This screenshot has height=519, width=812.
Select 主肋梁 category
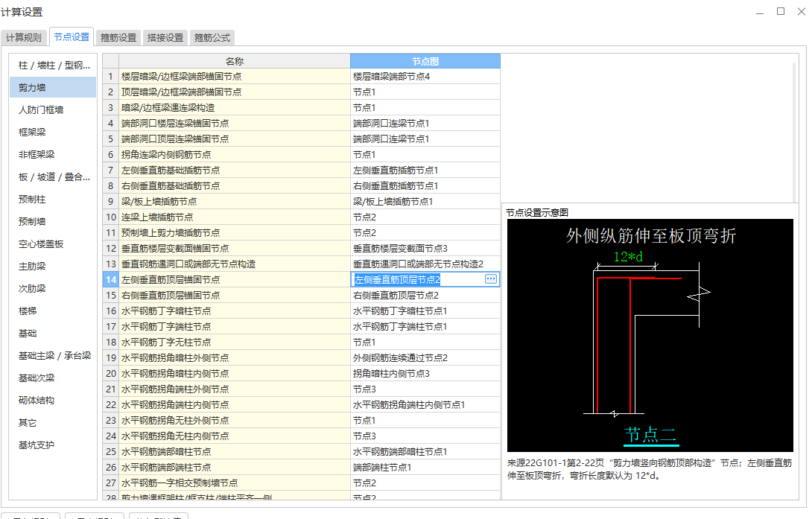(54, 266)
